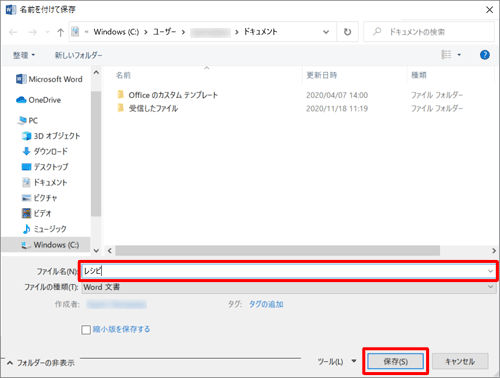Image resolution: width=500 pixels, height=378 pixels.
Task: Click the ドキュメントの検索 search box
Action: 429,32
